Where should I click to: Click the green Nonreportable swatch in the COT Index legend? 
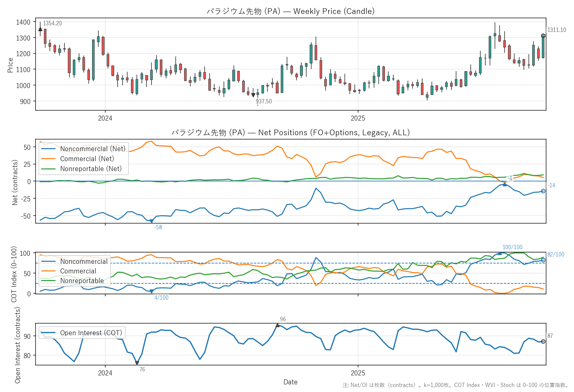(x=48, y=281)
